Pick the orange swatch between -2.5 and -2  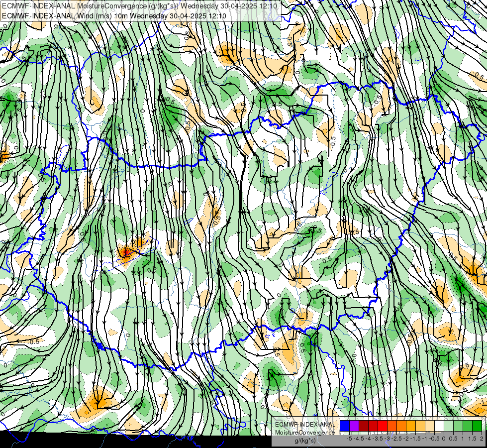[401, 426]
